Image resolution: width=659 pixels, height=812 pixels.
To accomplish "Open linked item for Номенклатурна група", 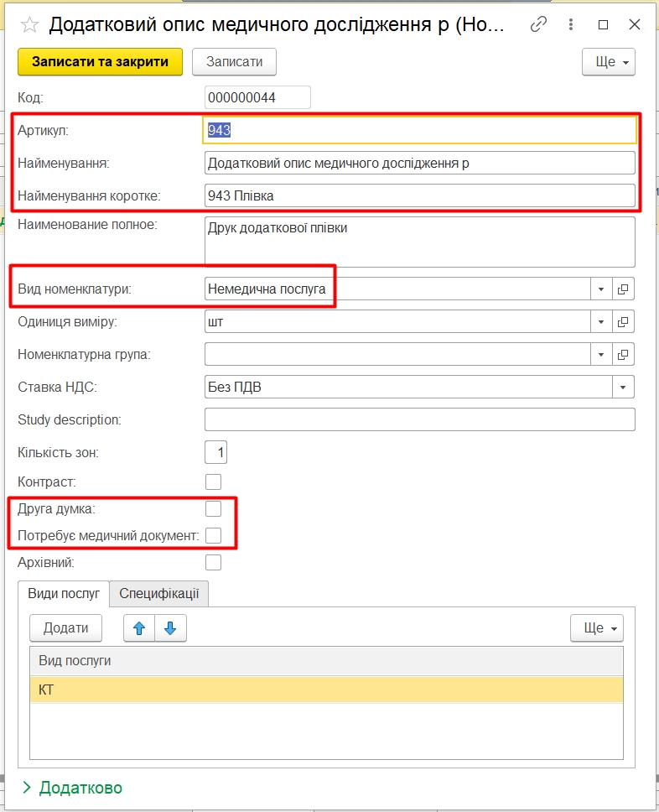I will pos(623,354).
